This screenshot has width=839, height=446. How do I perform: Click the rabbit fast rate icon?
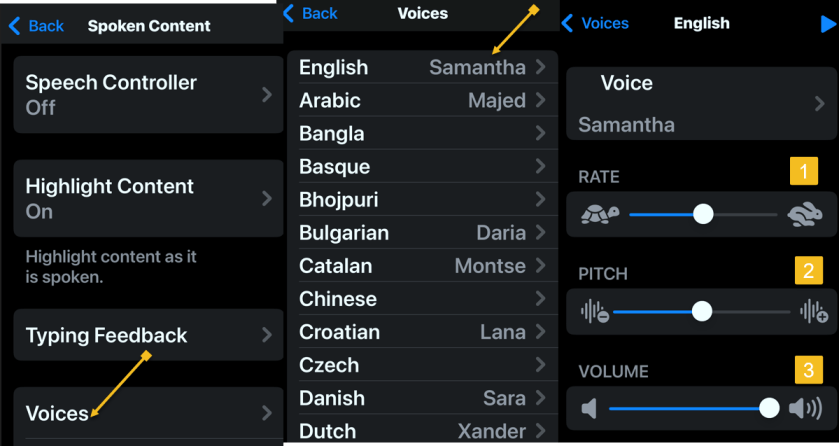806,214
